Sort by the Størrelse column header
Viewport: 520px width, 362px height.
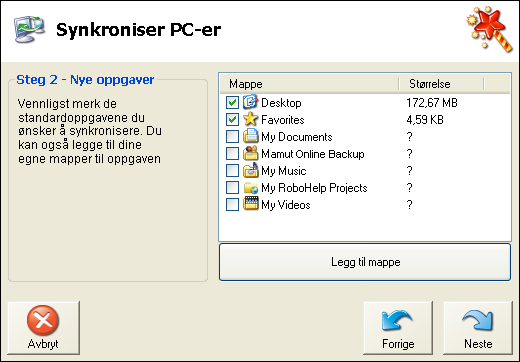point(441,84)
